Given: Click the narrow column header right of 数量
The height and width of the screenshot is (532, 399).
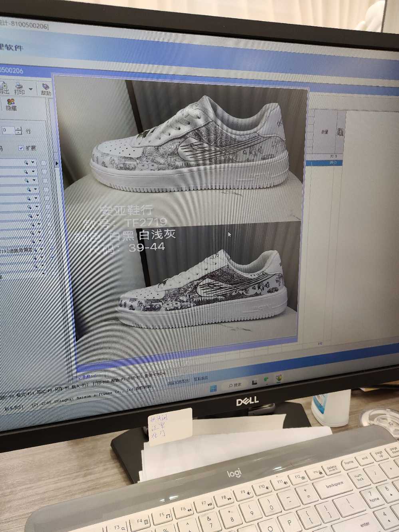Looking at the screenshot, I should click(340, 131).
